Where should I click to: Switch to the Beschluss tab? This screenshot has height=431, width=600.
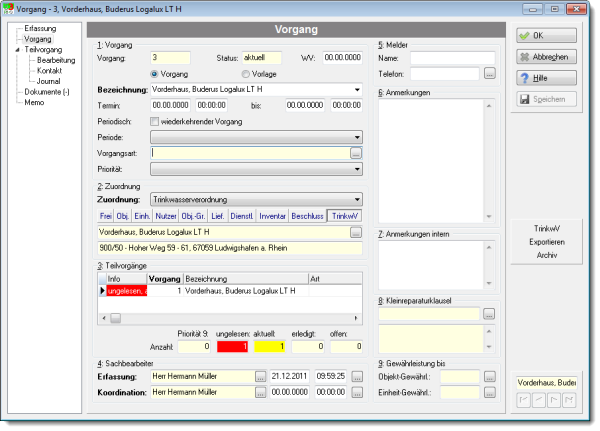(x=307, y=216)
